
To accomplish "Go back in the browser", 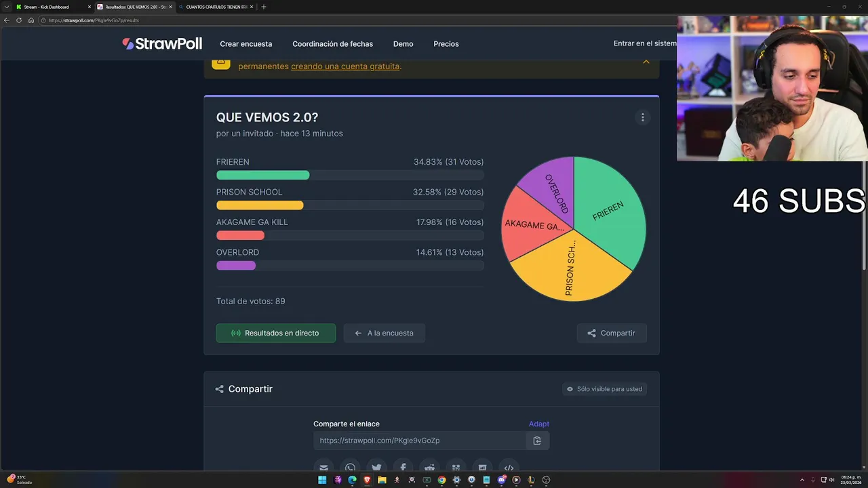I will click(7, 20).
